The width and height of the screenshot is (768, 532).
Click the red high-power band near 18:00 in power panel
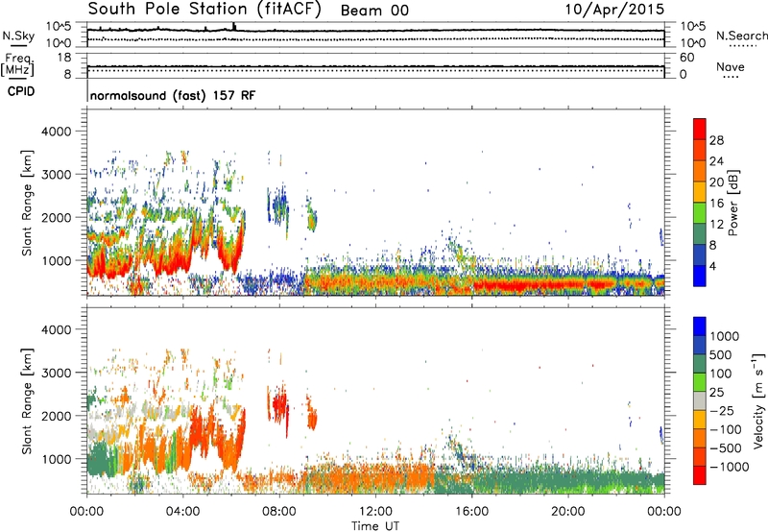pyautogui.click(x=529, y=284)
